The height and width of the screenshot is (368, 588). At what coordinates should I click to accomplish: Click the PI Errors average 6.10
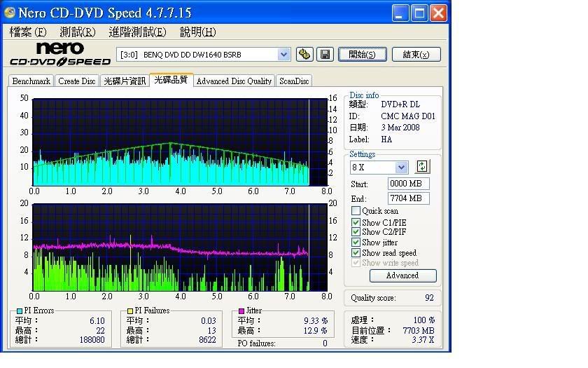[97, 321]
